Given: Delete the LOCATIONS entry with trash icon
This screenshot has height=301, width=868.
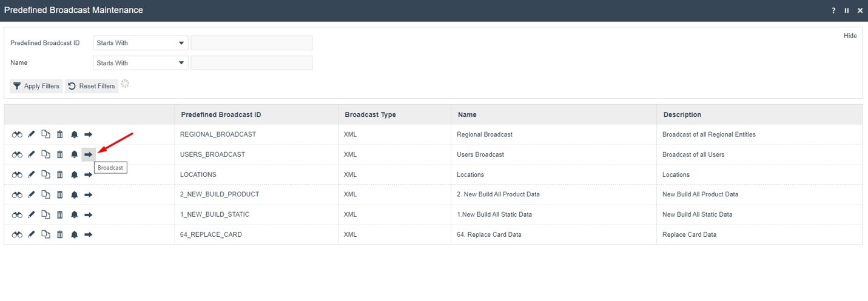Looking at the screenshot, I should tap(59, 174).
